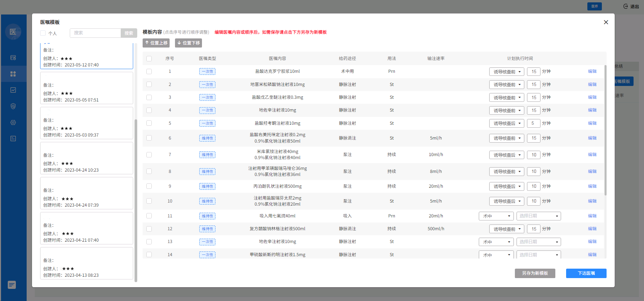Click the move position up arrow button
This screenshot has width=644, height=301.
pyautogui.click(x=156, y=43)
